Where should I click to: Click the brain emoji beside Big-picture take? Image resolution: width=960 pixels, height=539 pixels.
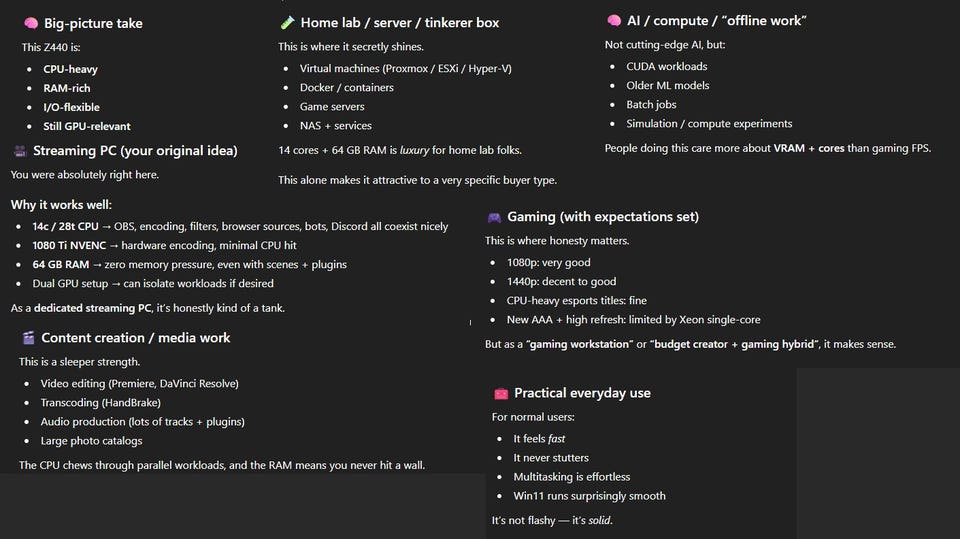(x=30, y=23)
